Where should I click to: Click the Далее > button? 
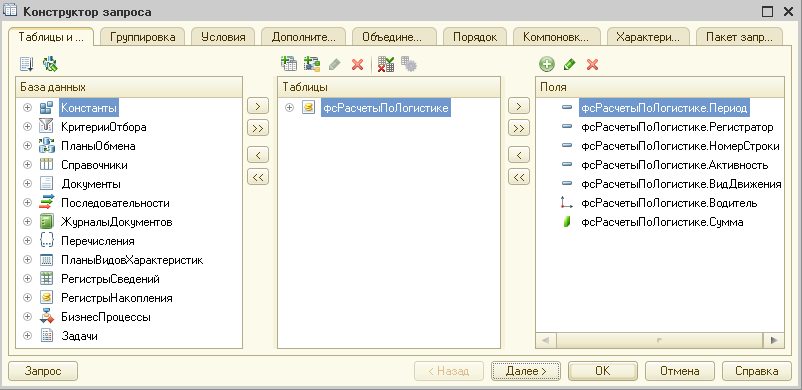(x=526, y=371)
